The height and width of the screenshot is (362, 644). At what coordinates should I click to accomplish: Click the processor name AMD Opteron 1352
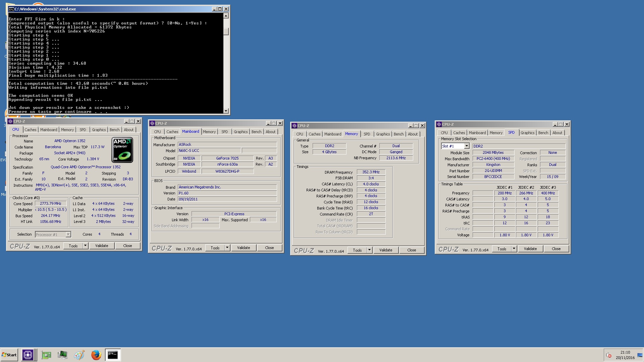[70, 141]
